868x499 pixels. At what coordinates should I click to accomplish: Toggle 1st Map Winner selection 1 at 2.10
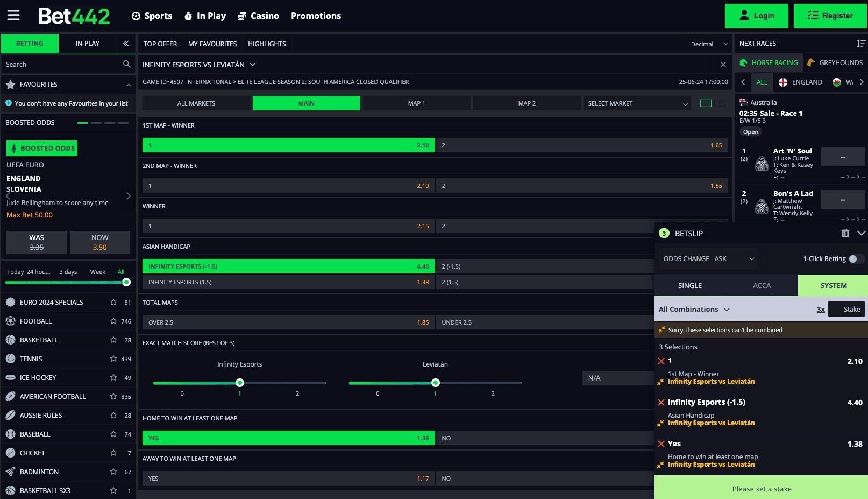click(289, 145)
